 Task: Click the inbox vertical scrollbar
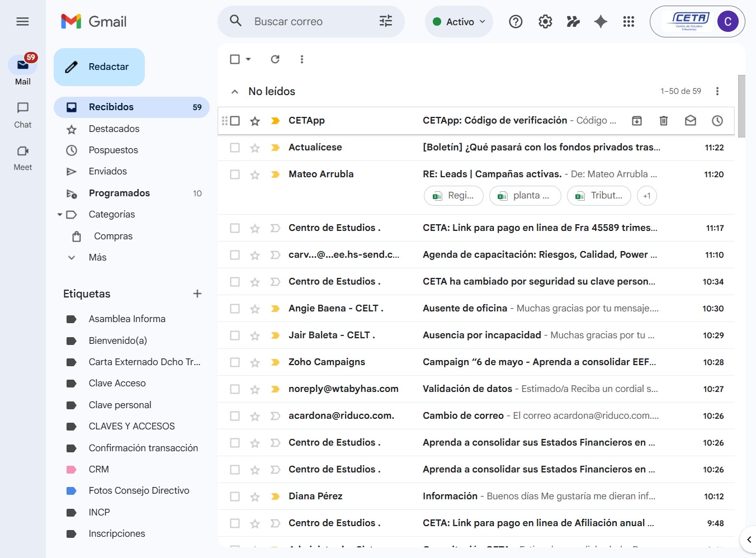point(741,106)
